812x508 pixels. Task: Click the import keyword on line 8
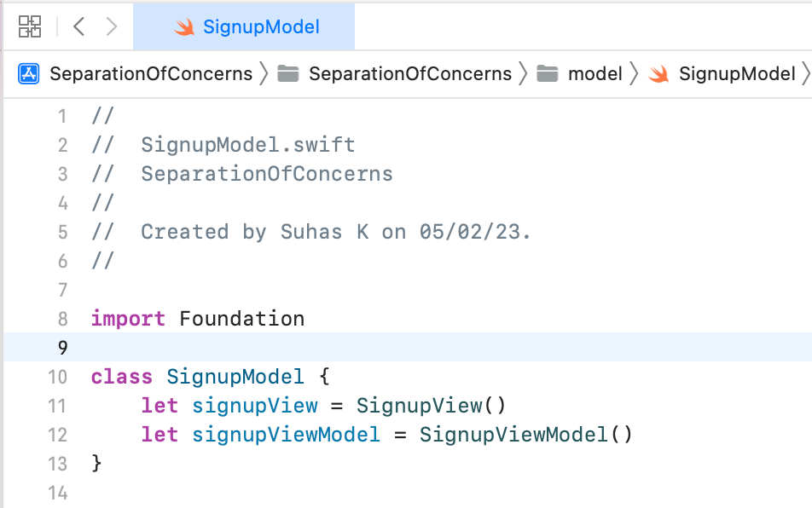[x=128, y=319]
